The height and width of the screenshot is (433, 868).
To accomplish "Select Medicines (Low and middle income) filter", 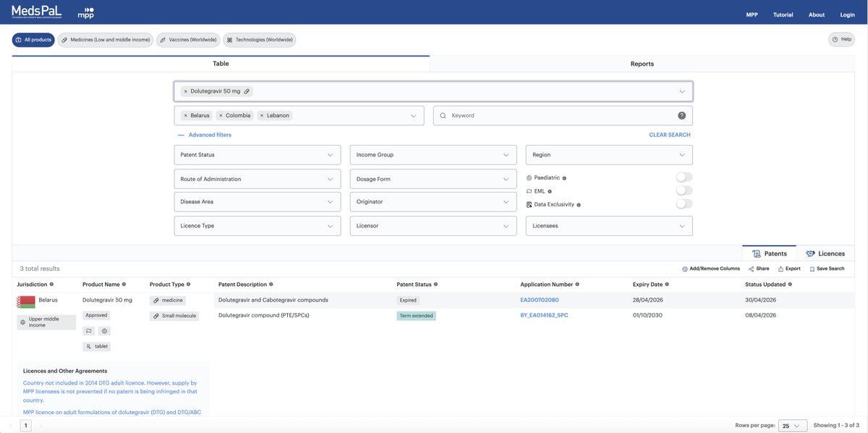I will click(x=106, y=40).
